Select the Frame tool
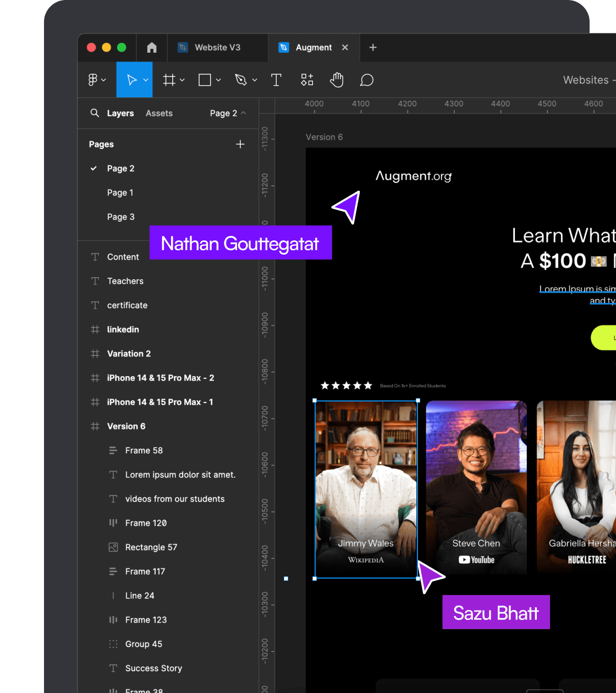The image size is (616, 693). click(x=169, y=80)
